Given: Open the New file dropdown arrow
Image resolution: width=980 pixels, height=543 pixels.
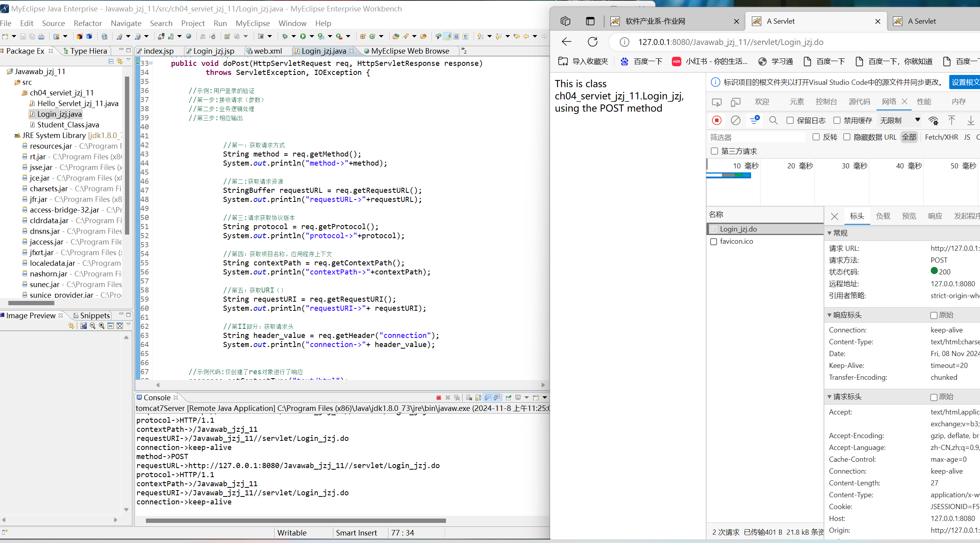Looking at the screenshot, I should (x=14, y=36).
